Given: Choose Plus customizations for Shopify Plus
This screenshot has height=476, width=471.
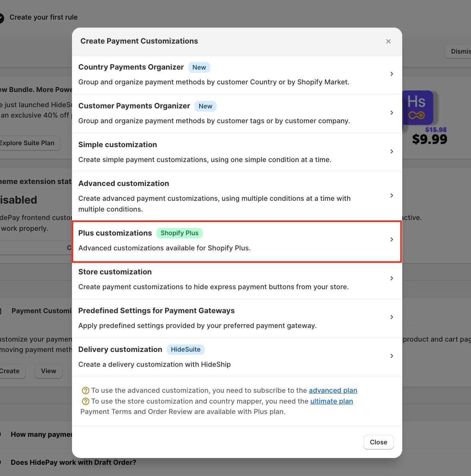Looking at the screenshot, I should [236, 240].
